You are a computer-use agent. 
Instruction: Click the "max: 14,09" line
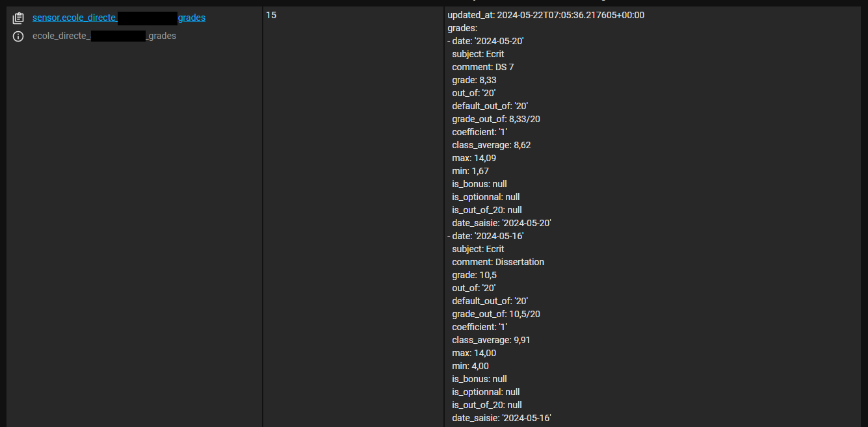(474, 158)
